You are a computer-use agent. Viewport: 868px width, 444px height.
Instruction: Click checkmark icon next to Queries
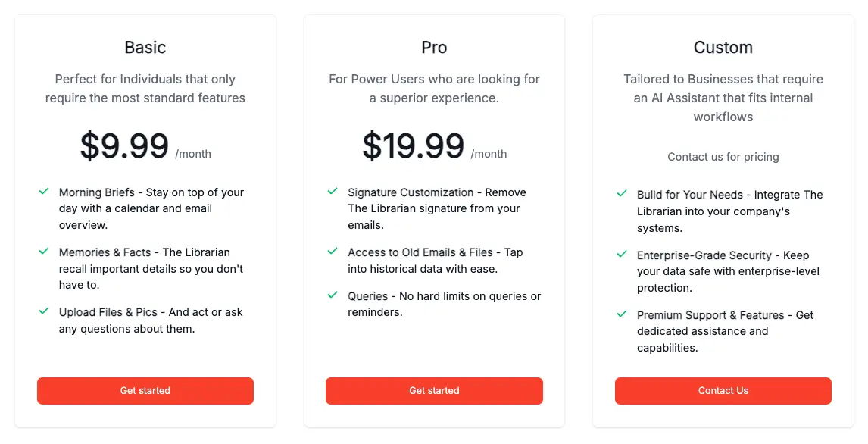(x=333, y=295)
